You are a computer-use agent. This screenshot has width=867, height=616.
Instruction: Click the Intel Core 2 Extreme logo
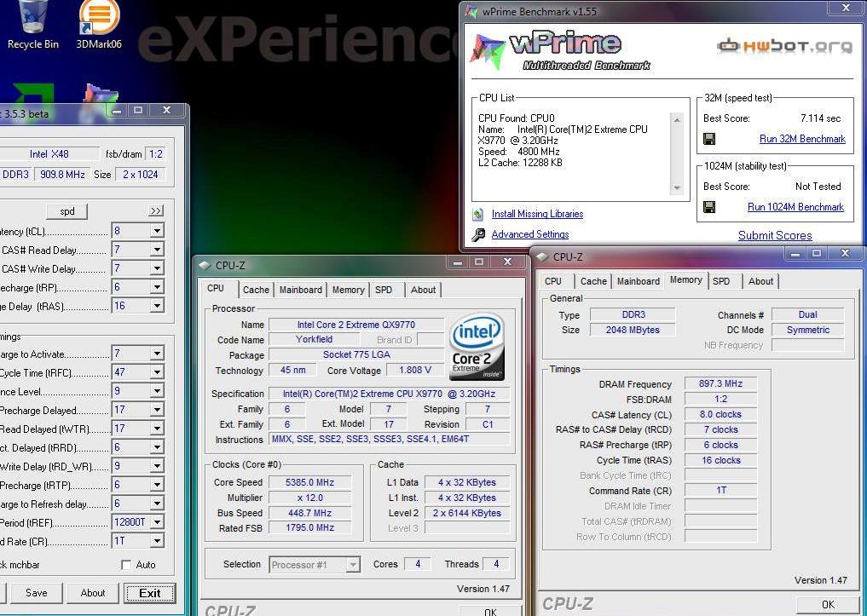[477, 347]
